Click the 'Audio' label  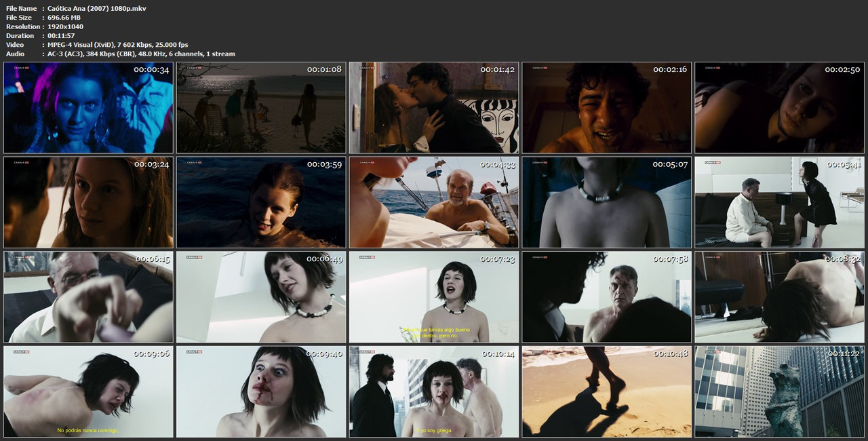pos(15,54)
